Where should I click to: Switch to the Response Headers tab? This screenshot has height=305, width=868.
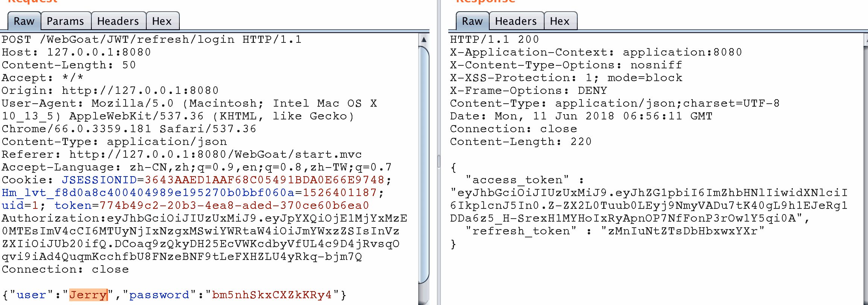[x=516, y=21]
